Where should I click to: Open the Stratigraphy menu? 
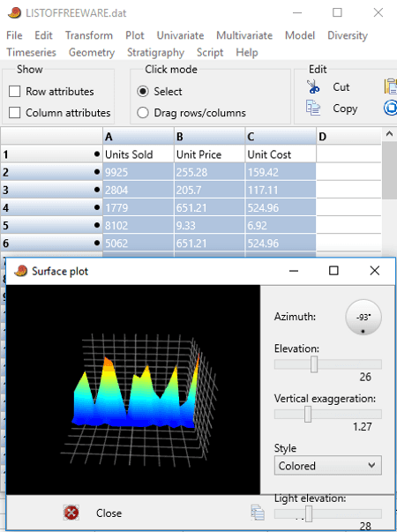click(155, 53)
